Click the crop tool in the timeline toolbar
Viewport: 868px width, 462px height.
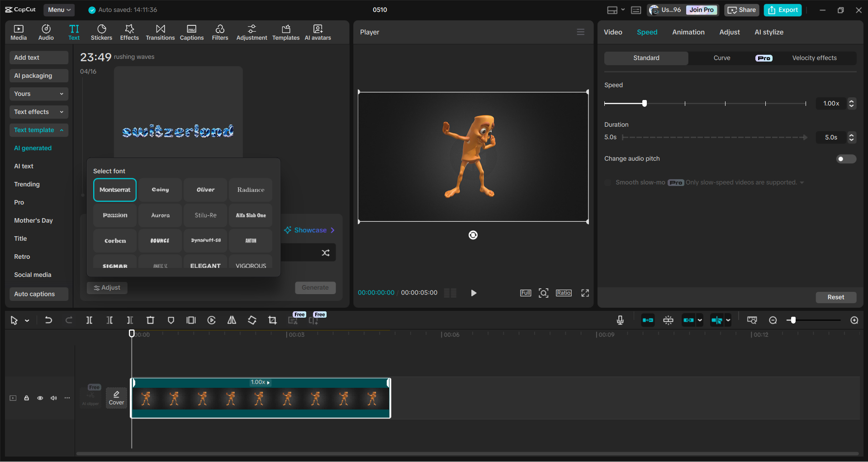coord(272,320)
